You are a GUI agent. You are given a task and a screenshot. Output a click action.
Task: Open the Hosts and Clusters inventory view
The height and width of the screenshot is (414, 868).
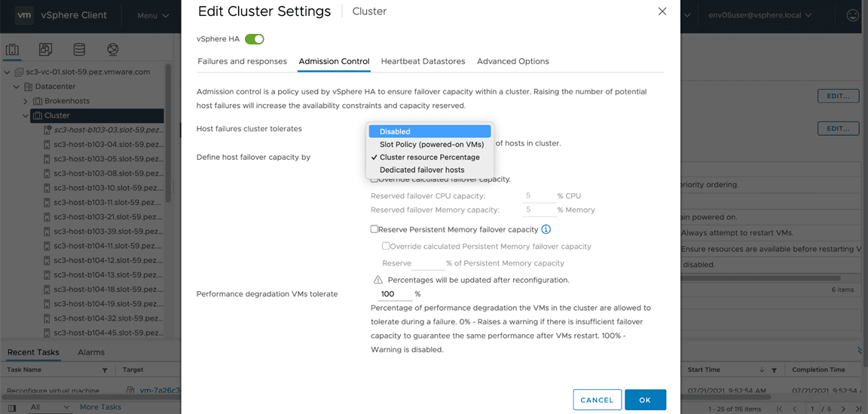coord(12,50)
